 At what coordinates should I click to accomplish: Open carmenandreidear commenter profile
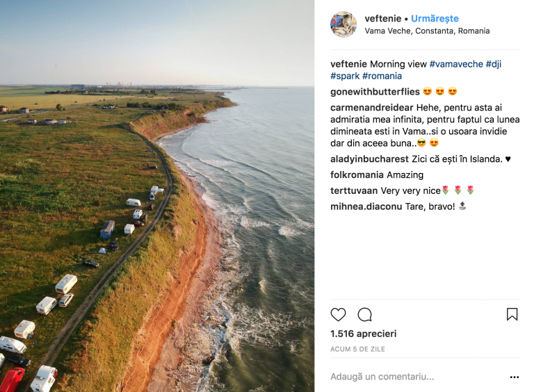coord(371,108)
